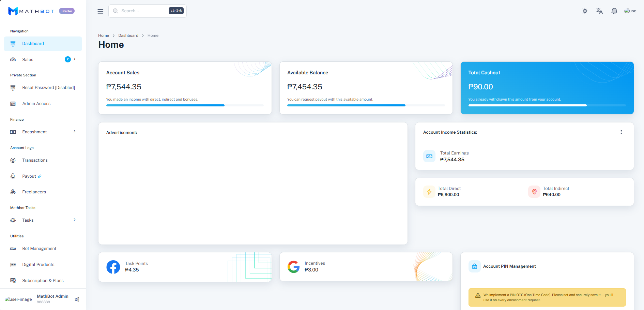Click the Account PIN Management lock icon
This screenshot has height=310, width=644.
pos(474,266)
